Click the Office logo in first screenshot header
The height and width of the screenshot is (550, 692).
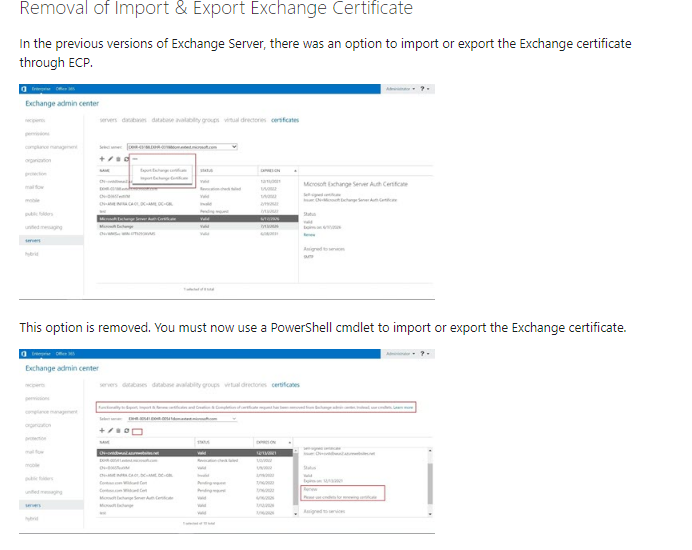pyautogui.click(x=24, y=89)
